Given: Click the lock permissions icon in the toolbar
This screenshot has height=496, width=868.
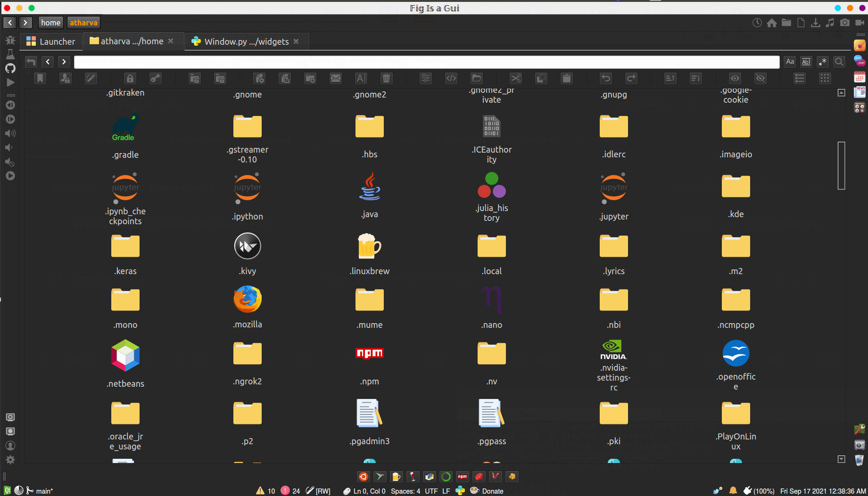Looking at the screenshot, I should point(130,78).
